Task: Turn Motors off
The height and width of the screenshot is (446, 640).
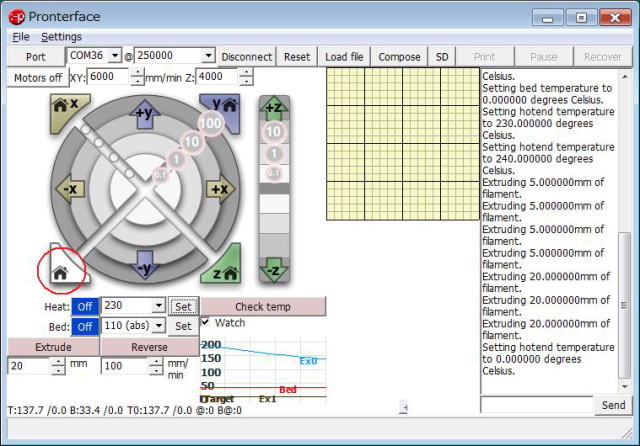Action: [x=38, y=78]
